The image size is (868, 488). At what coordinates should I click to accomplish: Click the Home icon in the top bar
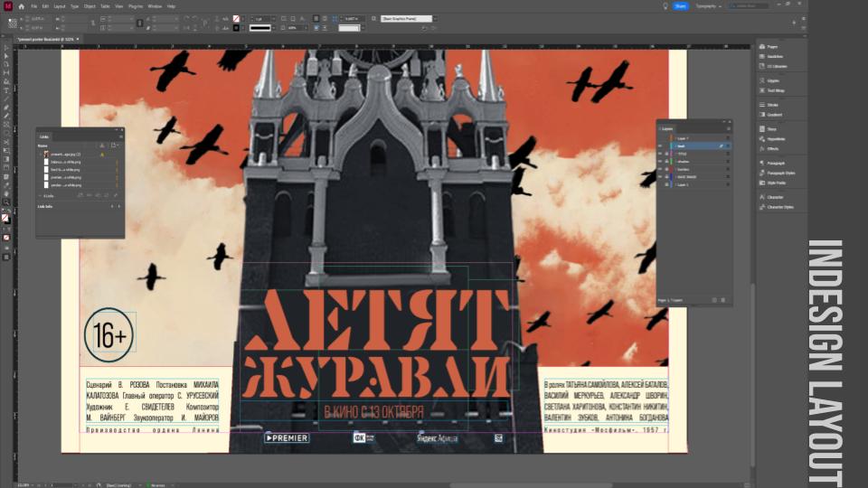click(x=21, y=6)
